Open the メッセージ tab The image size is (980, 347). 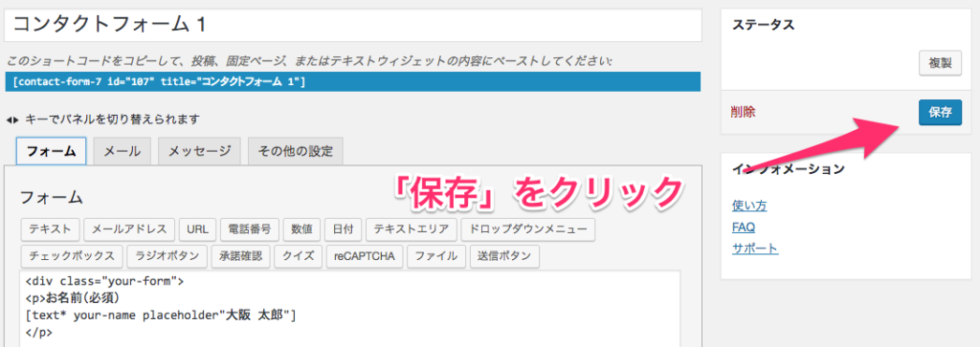pos(199,151)
